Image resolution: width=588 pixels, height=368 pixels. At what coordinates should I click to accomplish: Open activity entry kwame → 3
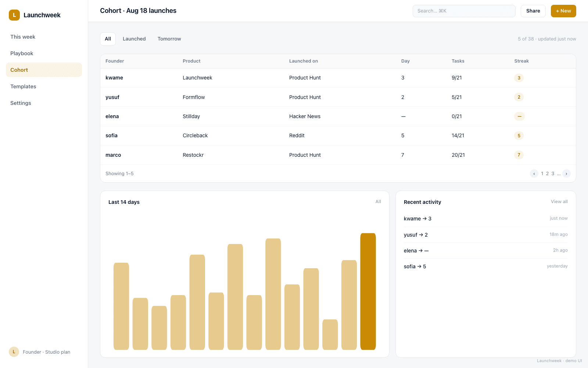[x=486, y=219]
